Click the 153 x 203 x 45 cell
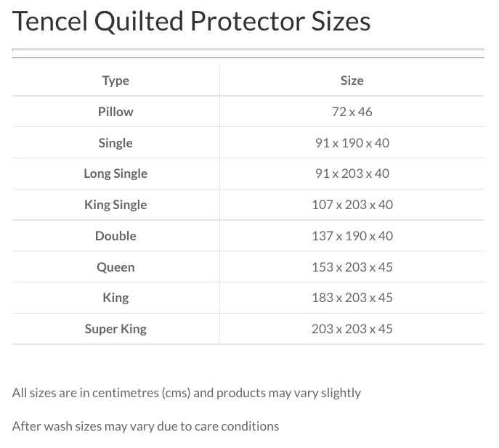499x448 pixels. (352, 267)
